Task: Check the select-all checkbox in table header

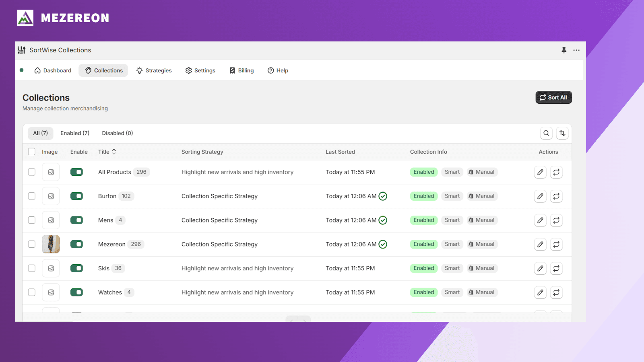Action: pyautogui.click(x=31, y=152)
